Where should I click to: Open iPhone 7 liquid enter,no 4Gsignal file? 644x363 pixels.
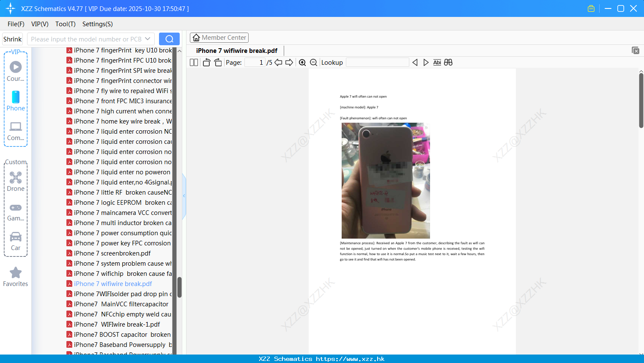click(x=119, y=182)
